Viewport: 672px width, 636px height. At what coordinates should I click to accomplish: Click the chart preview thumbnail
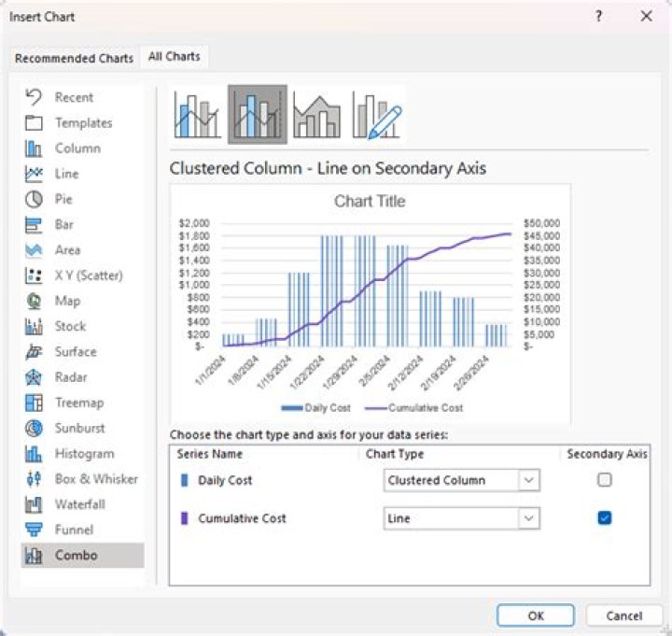click(x=371, y=304)
